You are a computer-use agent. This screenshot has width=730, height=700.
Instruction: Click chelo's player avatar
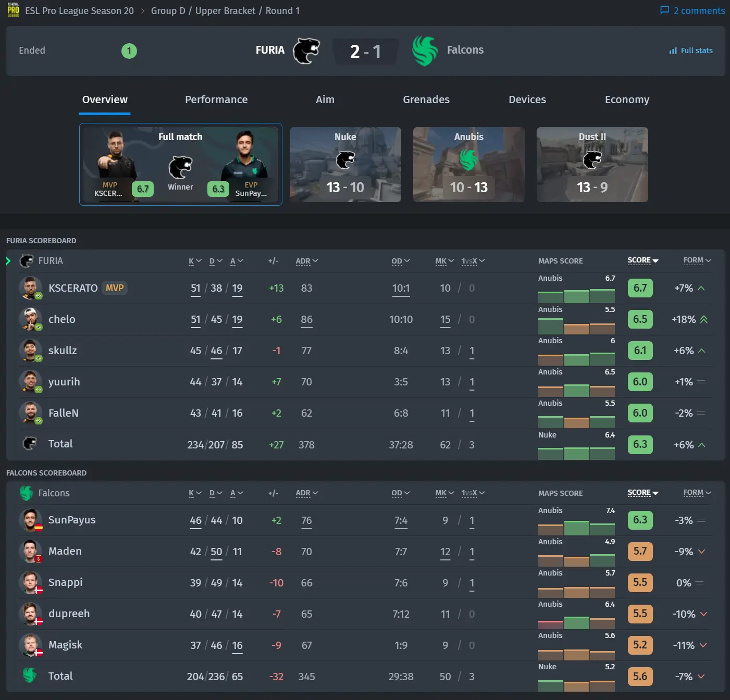pos(30,319)
